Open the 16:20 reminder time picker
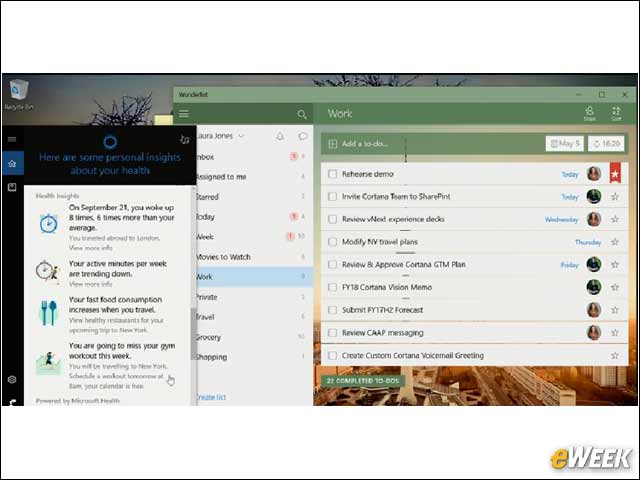Screen dimensions: 640x480 point(606,144)
